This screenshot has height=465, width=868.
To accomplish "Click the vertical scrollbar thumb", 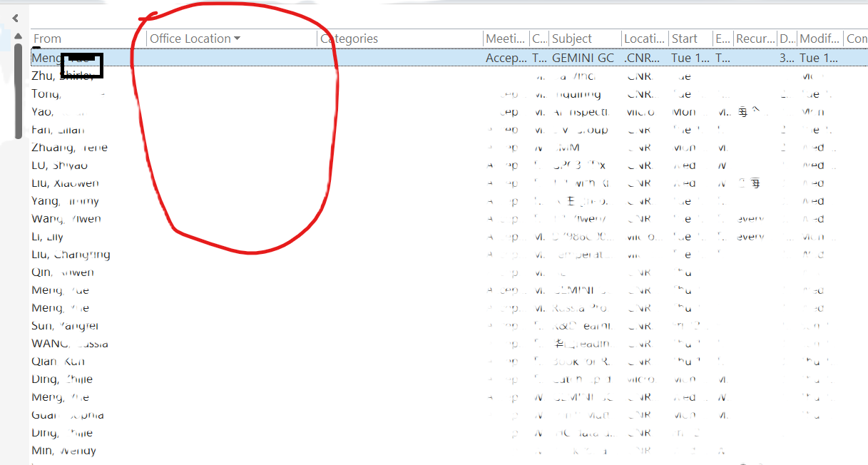I will (19, 91).
